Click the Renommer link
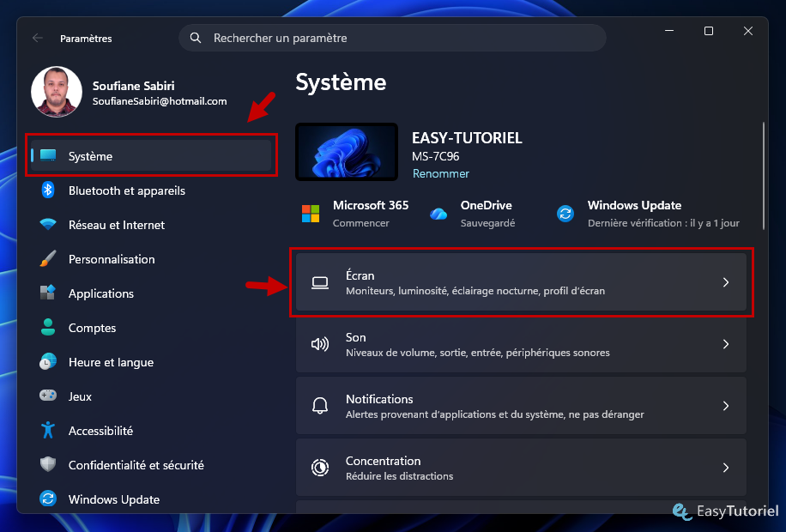786x532 pixels. point(440,173)
